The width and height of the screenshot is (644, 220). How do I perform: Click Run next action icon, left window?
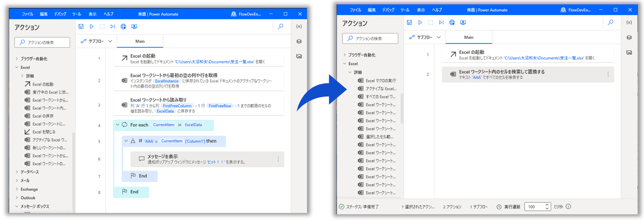[x=113, y=26]
